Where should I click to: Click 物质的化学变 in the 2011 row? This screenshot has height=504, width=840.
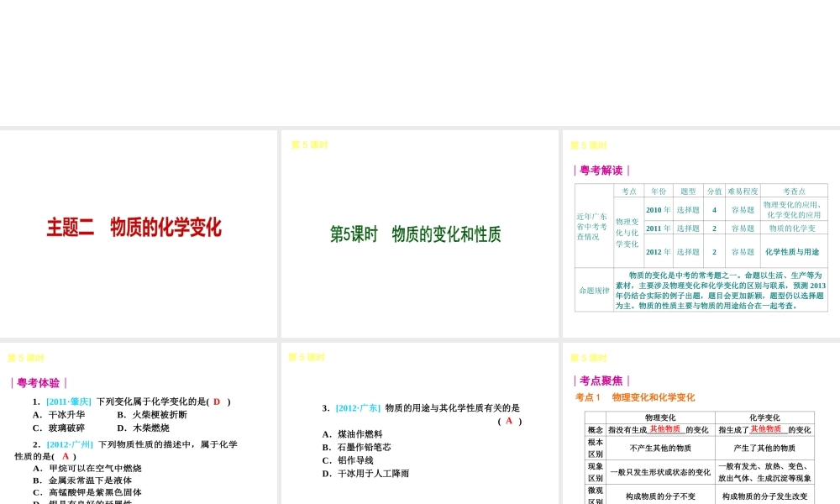coord(792,228)
